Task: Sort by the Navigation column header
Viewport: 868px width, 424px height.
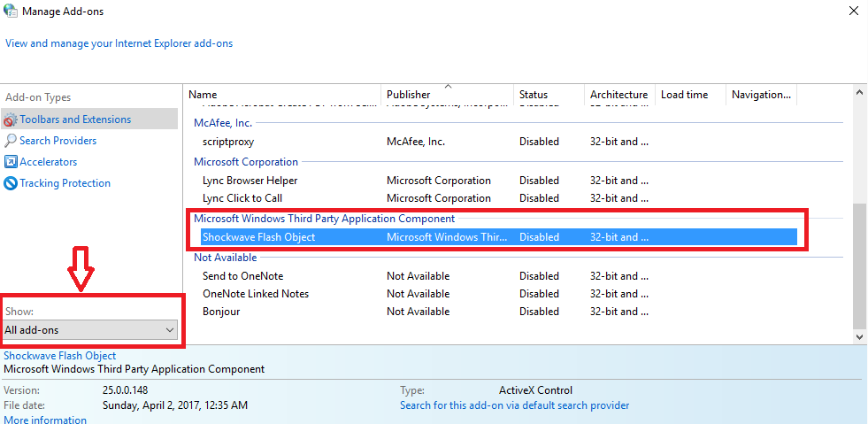Action: (762, 95)
